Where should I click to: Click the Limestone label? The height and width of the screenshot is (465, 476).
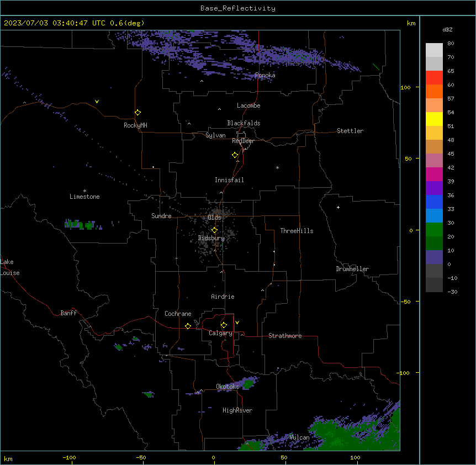coord(84,197)
